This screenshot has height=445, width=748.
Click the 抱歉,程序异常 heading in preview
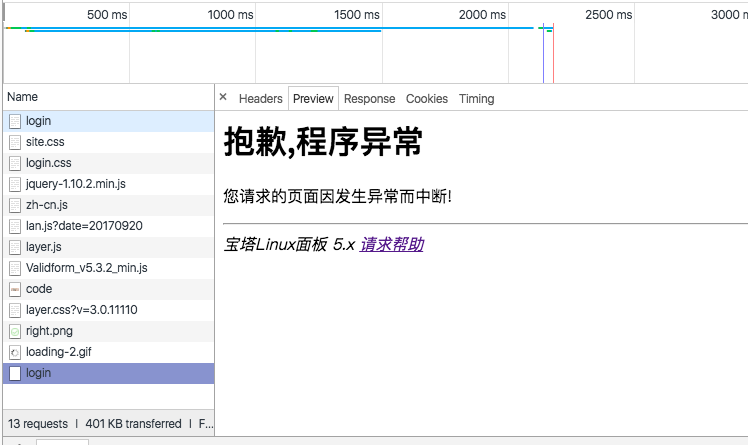(x=323, y=142)
